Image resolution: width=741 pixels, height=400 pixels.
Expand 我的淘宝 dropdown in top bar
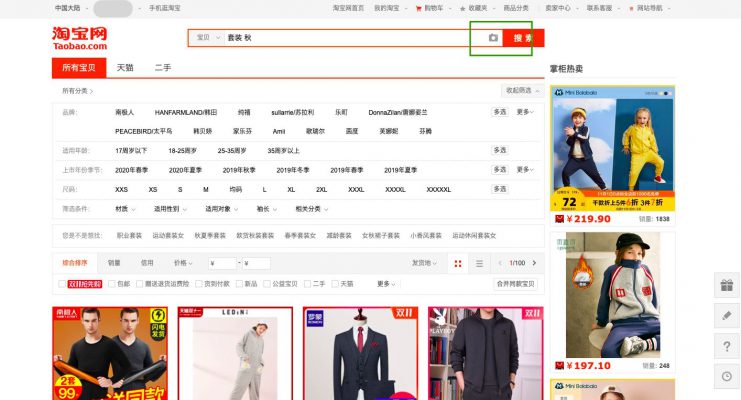point(390,9)
